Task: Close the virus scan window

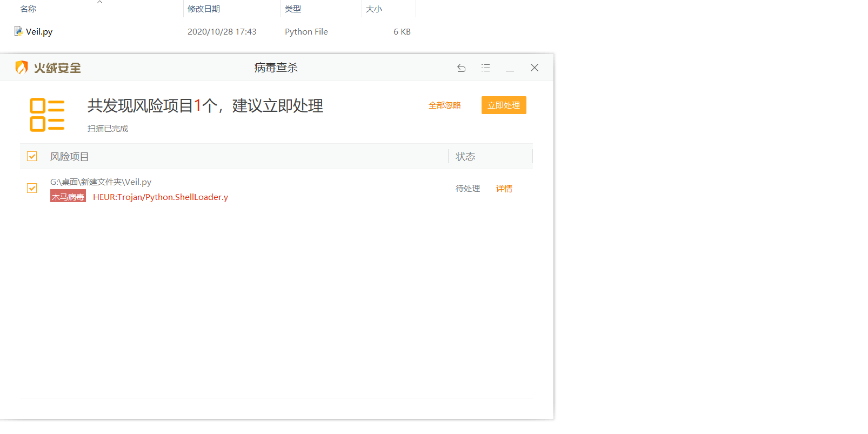Action: (x=535, y=68)
